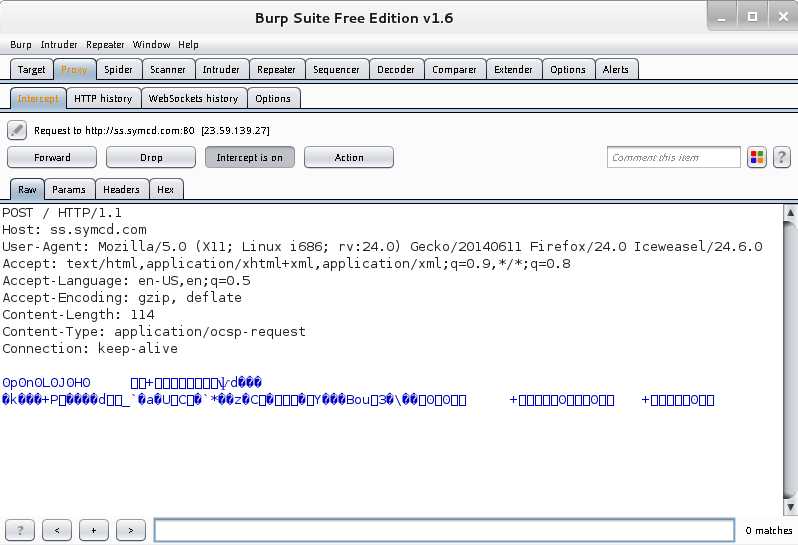This screenshot has width=798, height=545.
Task: Switch to the Scanner tab
Action: 168,69
